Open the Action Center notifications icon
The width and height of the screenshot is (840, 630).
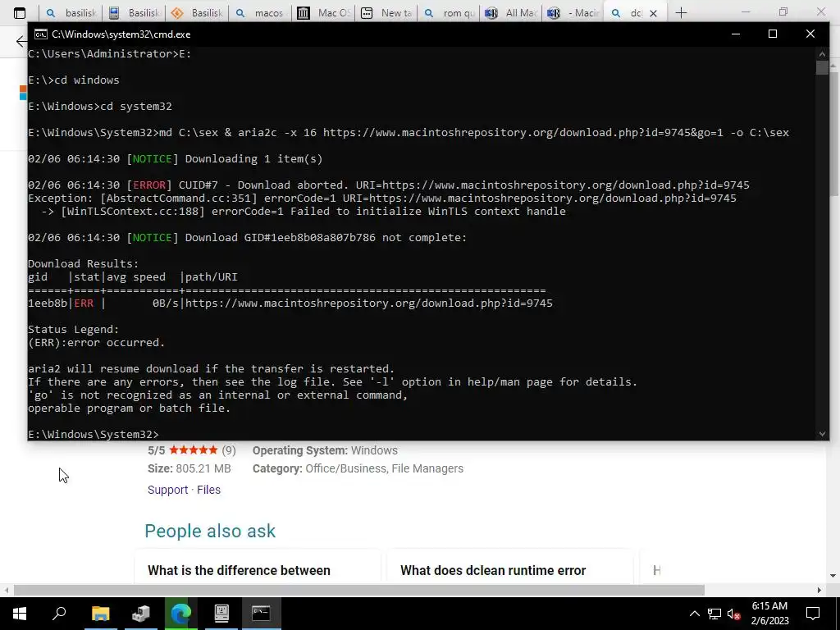tap(813, 614)
